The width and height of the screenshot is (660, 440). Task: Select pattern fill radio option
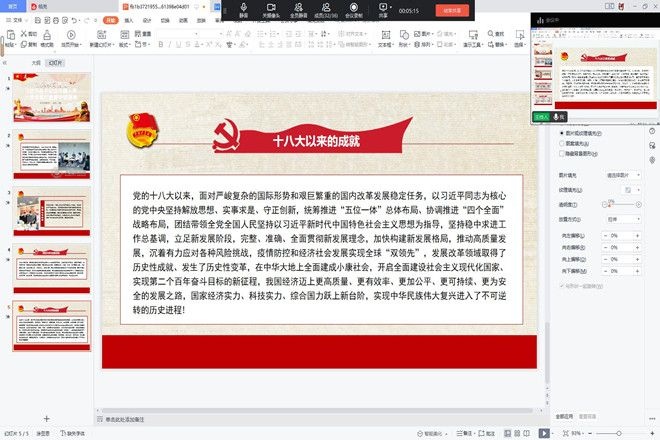pyautogui.click(x=561, y=143)
